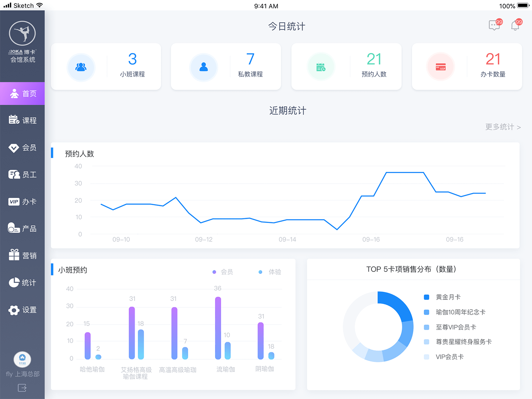Click the red VIP card icon

pyautogui.click(x=441, y=67)
